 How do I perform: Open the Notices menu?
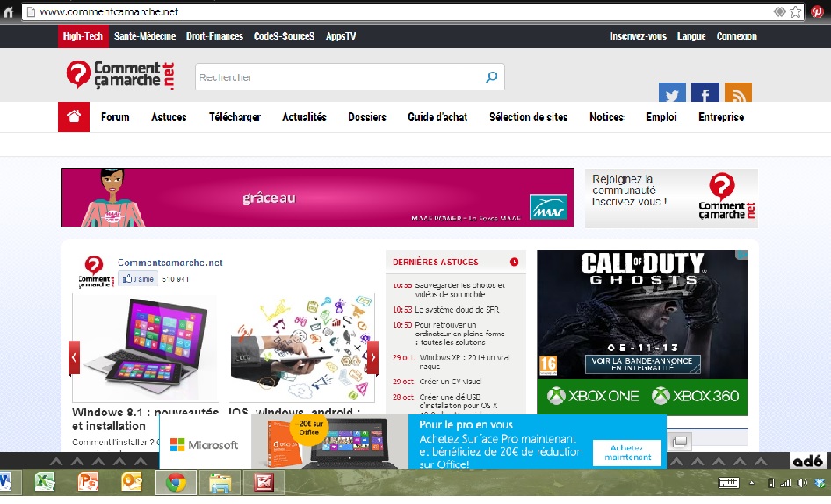coord(607,117)
